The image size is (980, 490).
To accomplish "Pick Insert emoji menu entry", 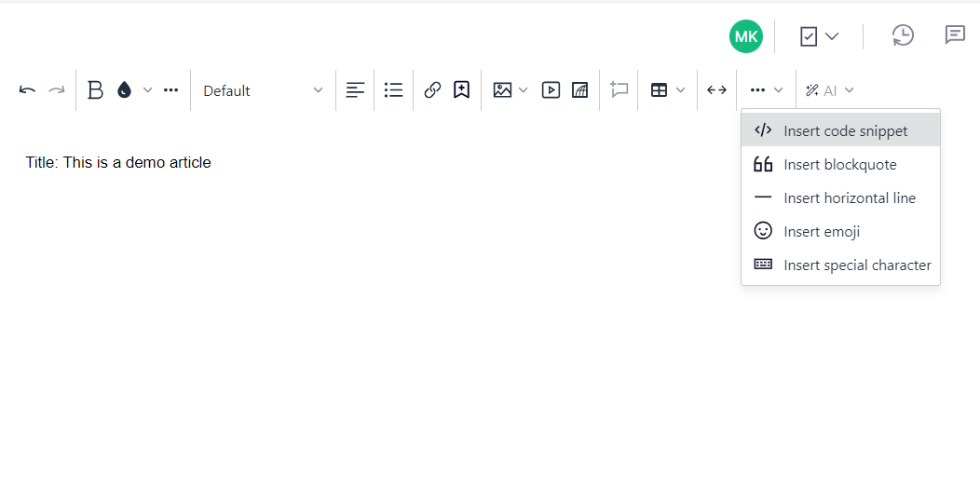I will 840,231.
